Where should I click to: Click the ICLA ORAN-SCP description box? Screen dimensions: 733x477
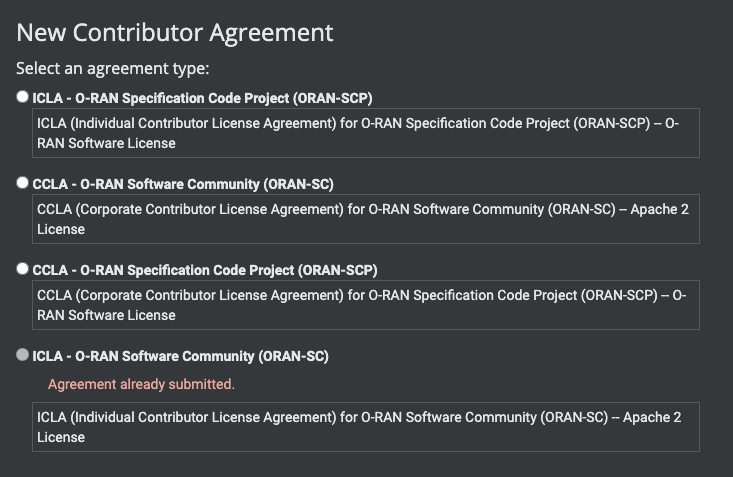pos(366,133)
